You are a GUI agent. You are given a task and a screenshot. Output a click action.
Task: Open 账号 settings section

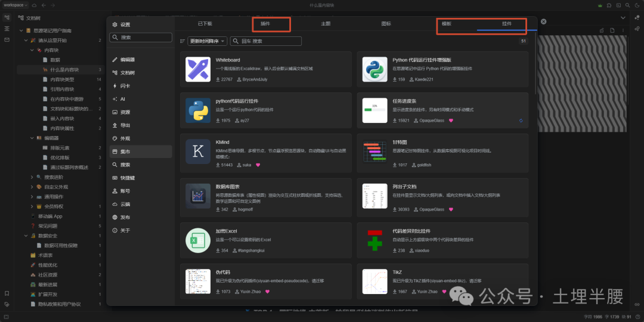(x=141, y=191)
